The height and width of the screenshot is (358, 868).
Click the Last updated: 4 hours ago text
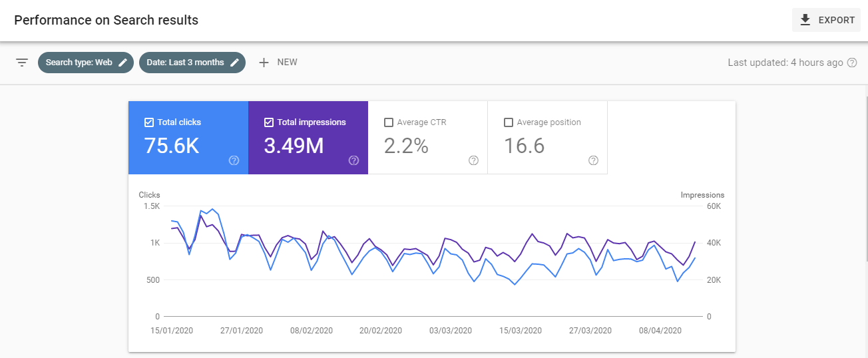click(785, 63)
